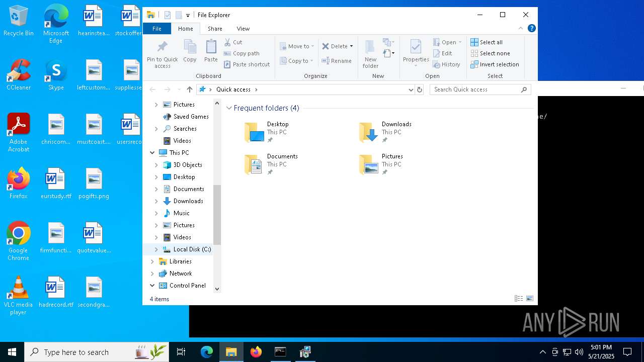The height and width of the screenshot is (362, 644).
Task: Click Select all
Action: click(x=487, y=42)
